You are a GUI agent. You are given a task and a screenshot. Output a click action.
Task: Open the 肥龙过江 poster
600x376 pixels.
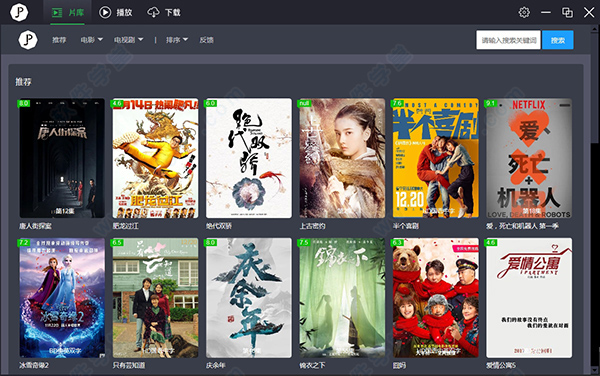point(155,158)
